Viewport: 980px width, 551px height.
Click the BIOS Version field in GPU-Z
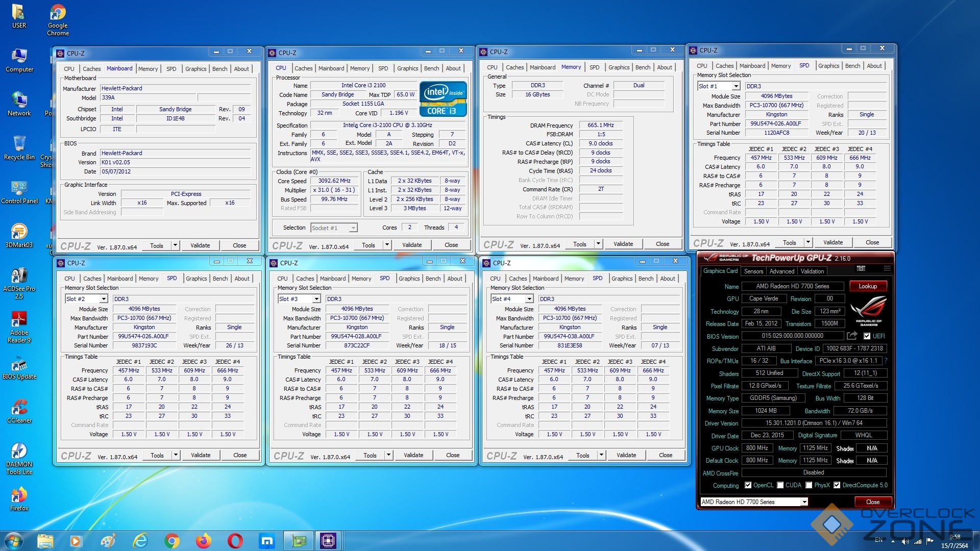(x=792, y=336)
